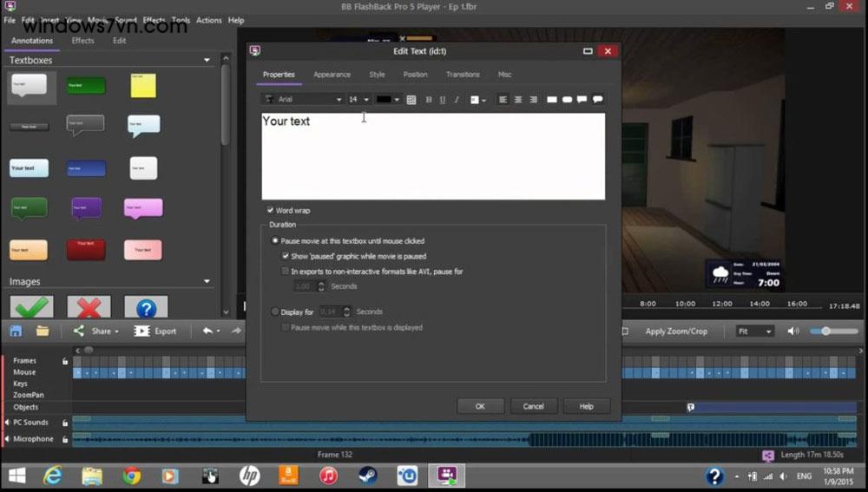Select the yellow sticky note textbox
The height and width of the screenshot is (492, 868).
[x=143, y=85]
